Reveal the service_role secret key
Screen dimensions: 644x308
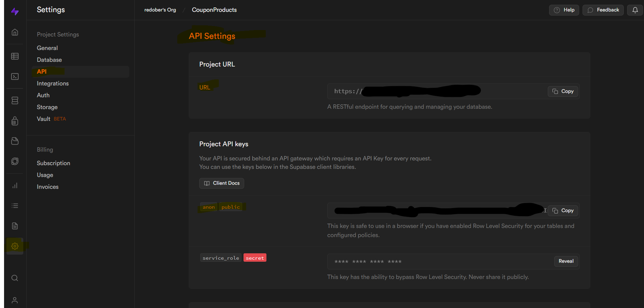(x=566, y=261)
